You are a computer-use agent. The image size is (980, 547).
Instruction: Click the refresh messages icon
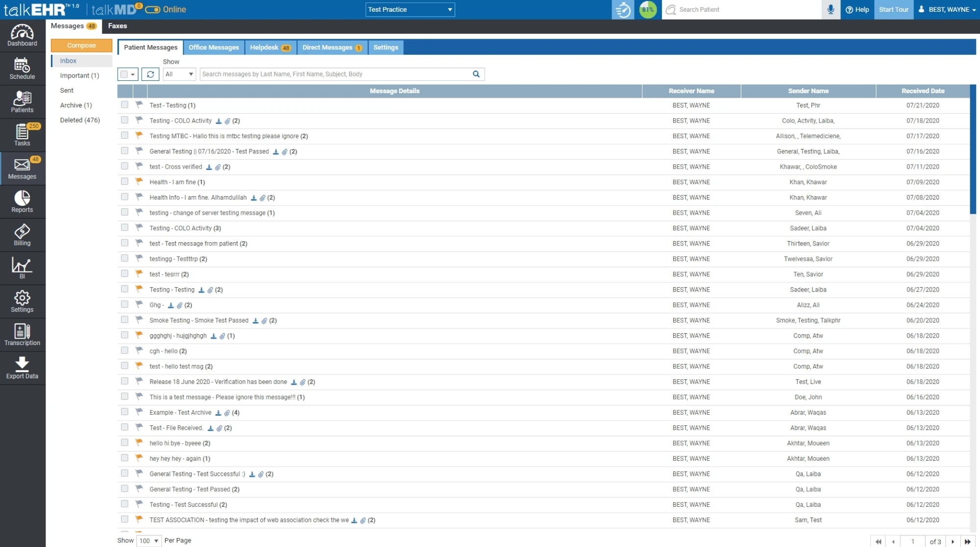[150, 74]
